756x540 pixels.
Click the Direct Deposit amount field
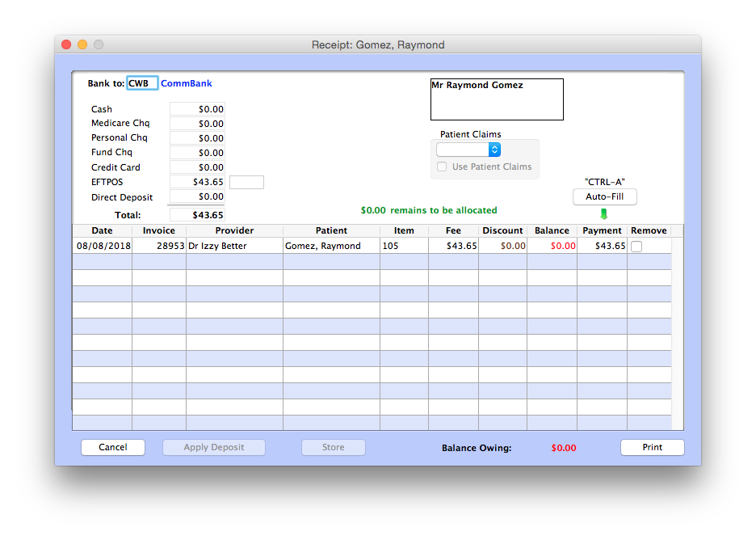coord(196,196)
